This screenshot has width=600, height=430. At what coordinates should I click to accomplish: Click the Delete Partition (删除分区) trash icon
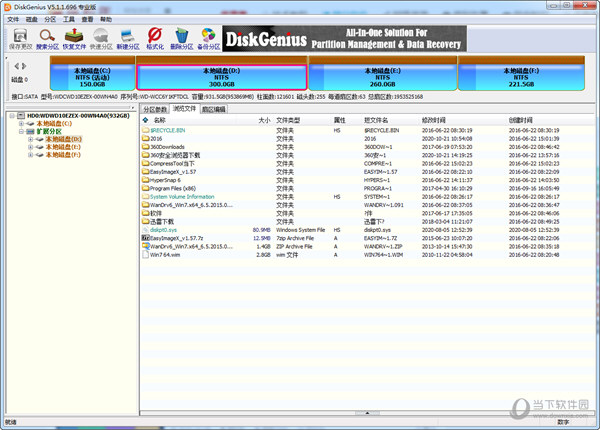[x=182, y=39]
